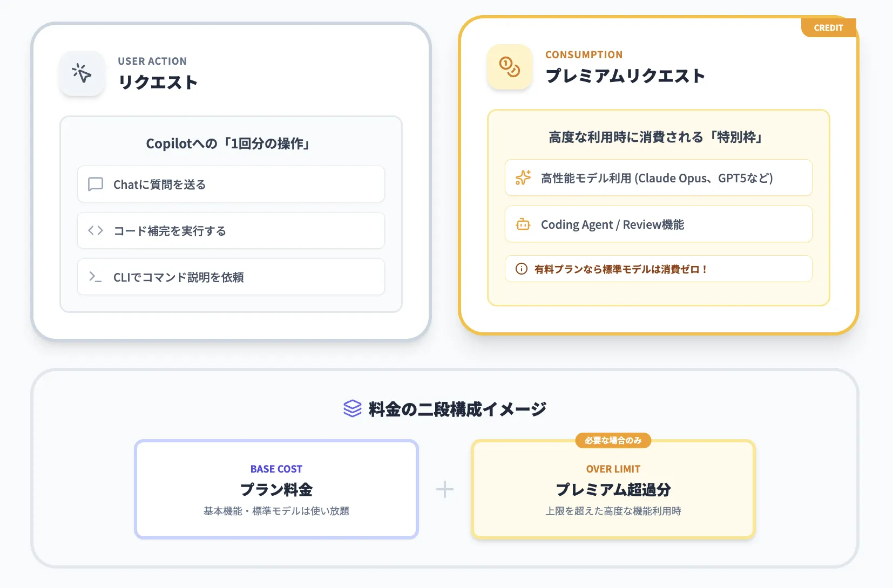Click the OVER LIMIT プレミアム超過分 card
893x588 pixels.
[x=613, y=489]
